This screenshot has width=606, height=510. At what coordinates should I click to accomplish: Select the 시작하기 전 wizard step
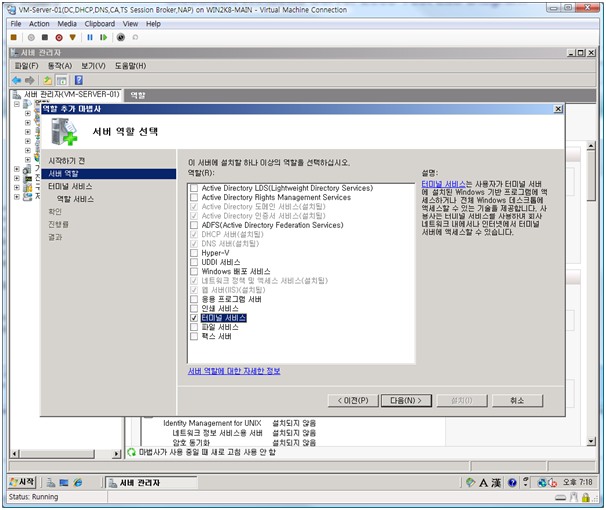click(x=66, y=161)
